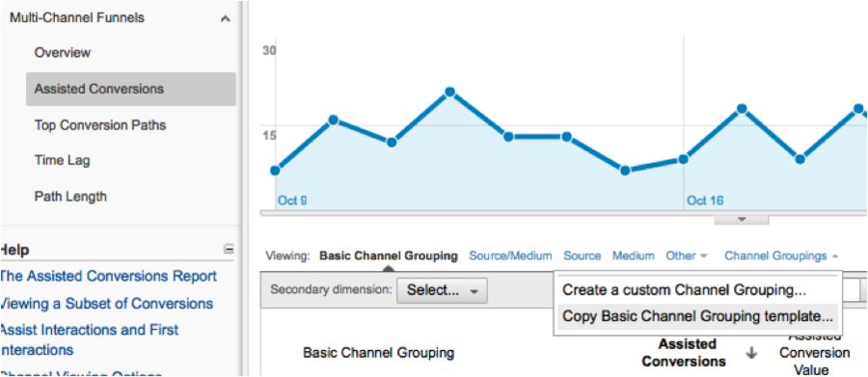Screen dimensions: 868x377
Task: Open the Secondary dimension Select dropdown
Action: pos(442,290)
